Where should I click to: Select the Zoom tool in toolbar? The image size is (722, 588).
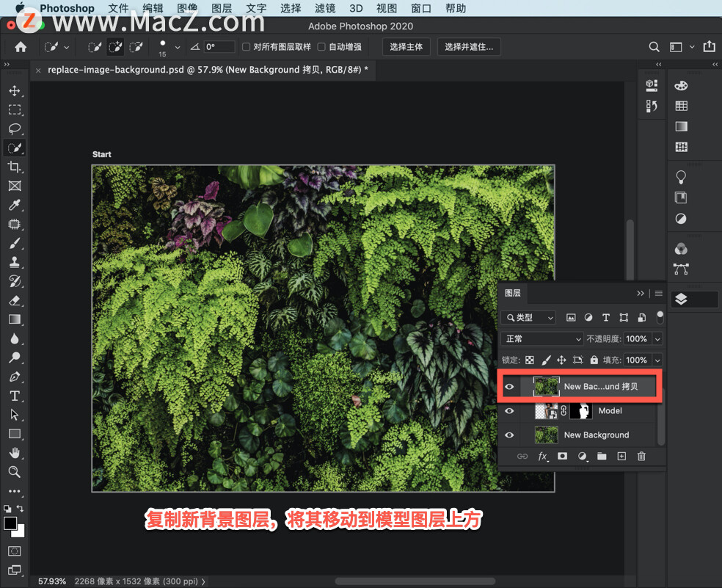[15, 472]
